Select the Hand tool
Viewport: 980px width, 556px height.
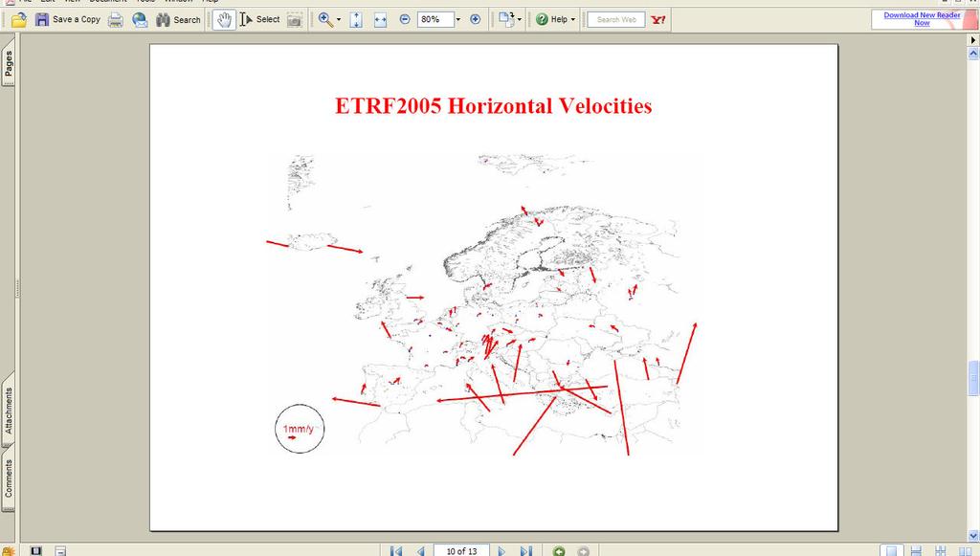point(224,20)
